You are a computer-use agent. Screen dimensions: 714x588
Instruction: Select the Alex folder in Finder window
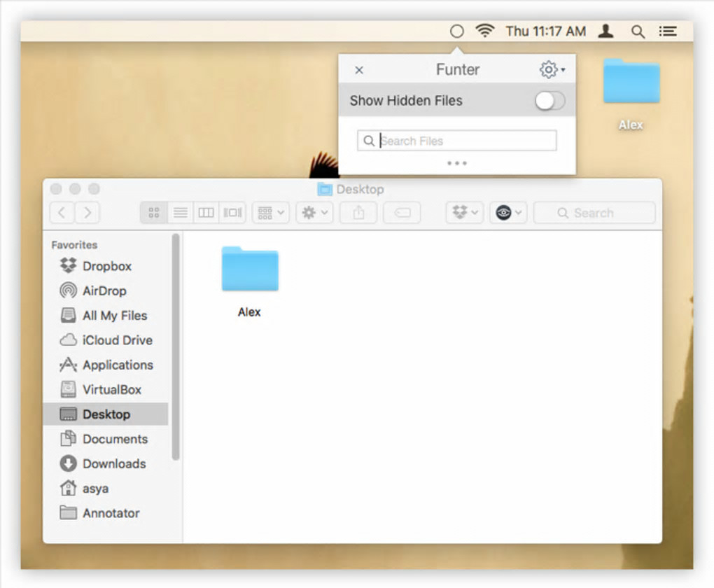pos(249,282)
